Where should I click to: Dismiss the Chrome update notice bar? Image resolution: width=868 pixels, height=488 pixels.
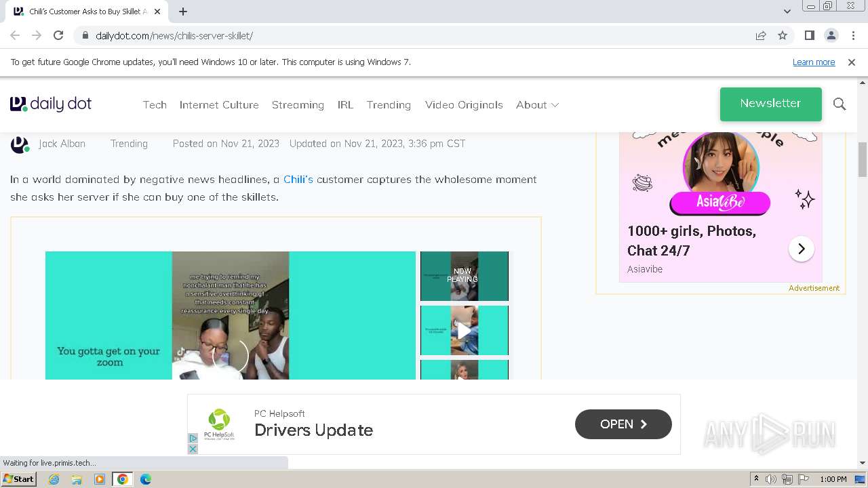click(x=852, y=62)
